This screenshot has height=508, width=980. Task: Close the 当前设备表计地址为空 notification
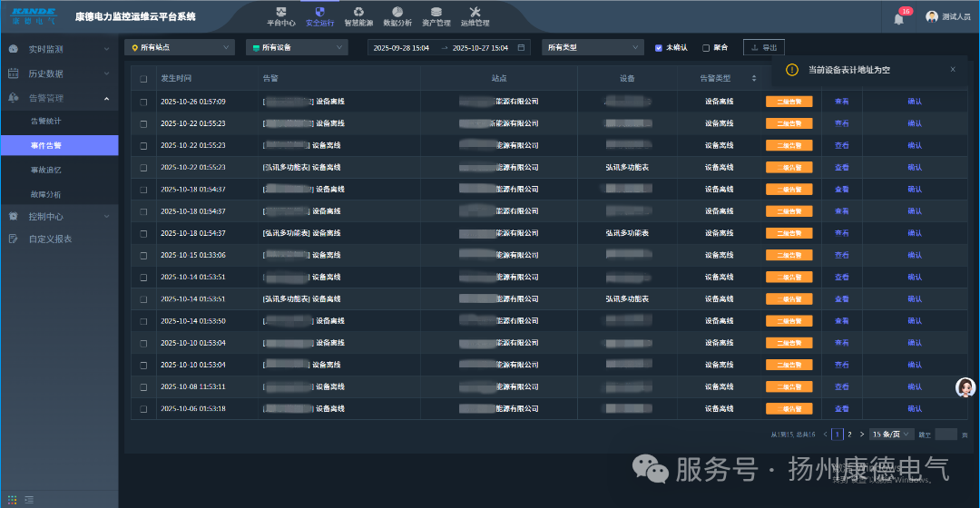(x=953, y=69)
